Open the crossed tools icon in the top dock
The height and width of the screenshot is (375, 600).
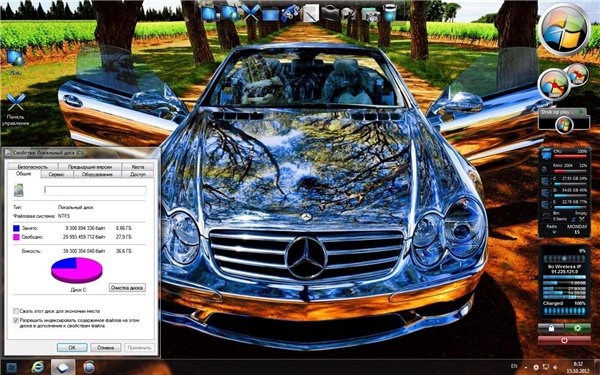251,13
